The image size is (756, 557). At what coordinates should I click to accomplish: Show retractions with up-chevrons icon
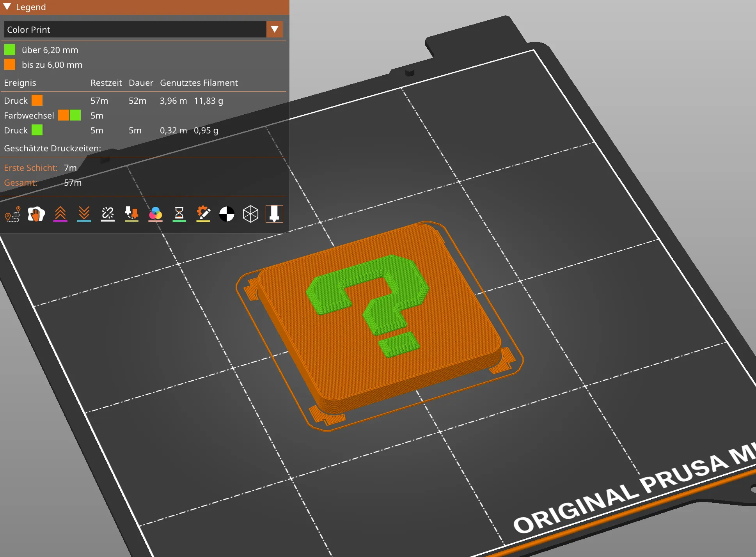click(x=60, y=214)
